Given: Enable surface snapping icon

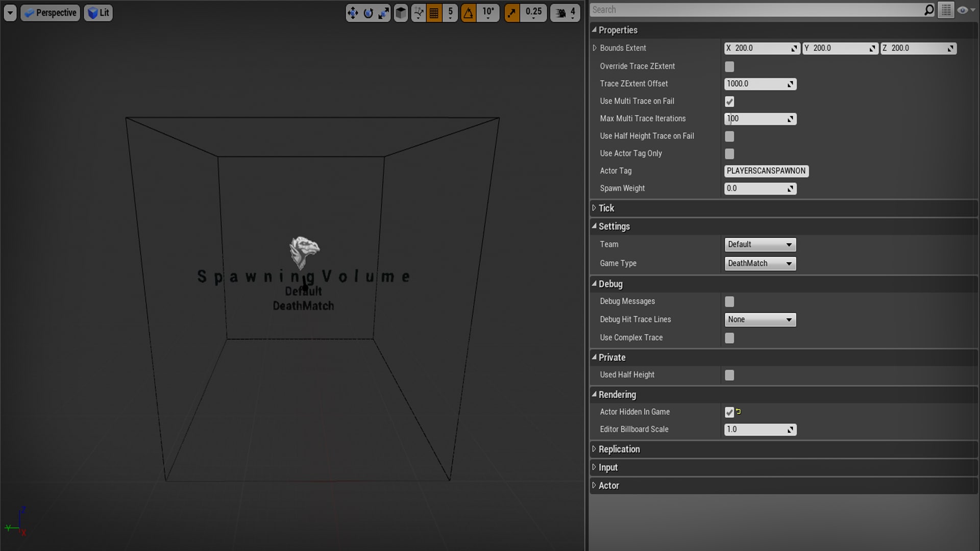Looking at the screenshot, I should [418, 13].
